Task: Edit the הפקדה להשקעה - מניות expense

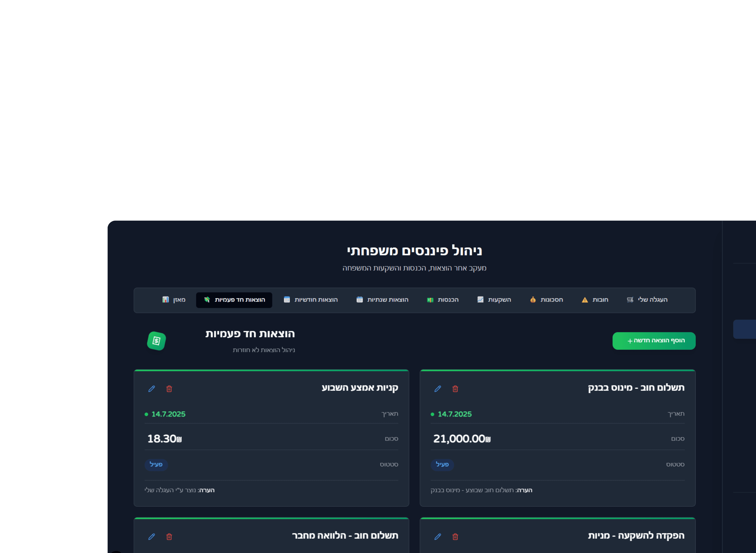Action: [x=438, y=537]
